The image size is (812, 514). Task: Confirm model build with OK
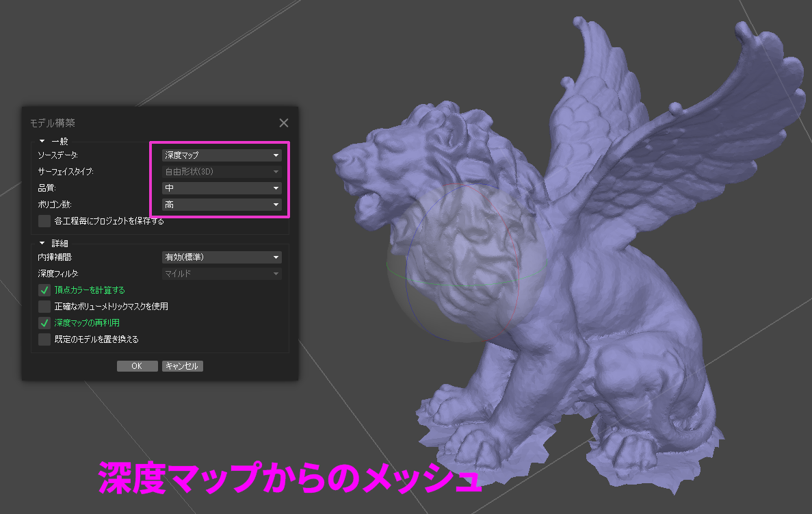[x=137, y=366]
